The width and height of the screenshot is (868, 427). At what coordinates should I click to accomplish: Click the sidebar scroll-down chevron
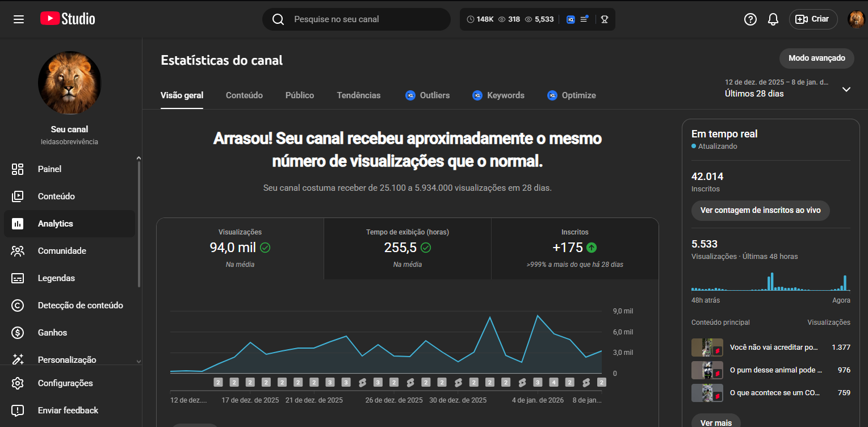(139, 361)
